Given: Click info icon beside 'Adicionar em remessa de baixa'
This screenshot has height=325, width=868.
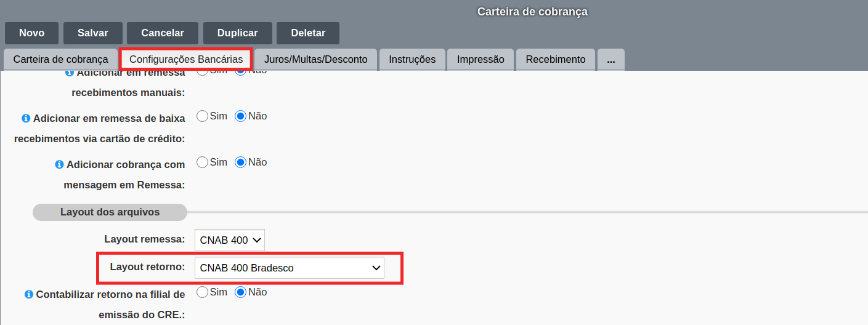Looking at the screenshot, I should click(x=26, y=118).
